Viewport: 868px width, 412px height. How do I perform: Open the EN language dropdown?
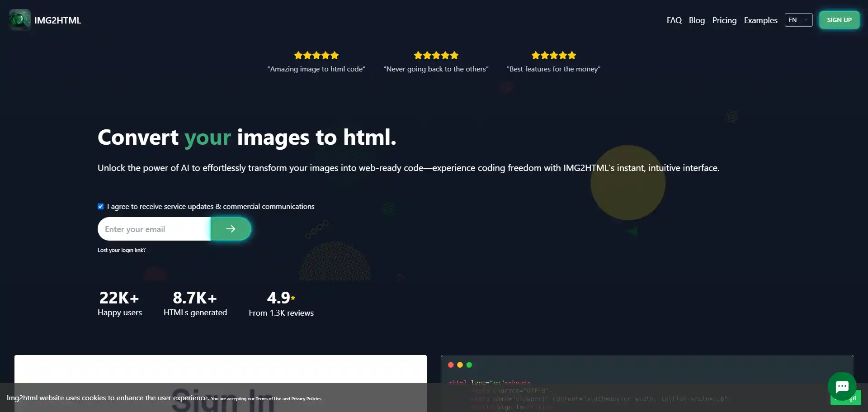tap(798, 20)
